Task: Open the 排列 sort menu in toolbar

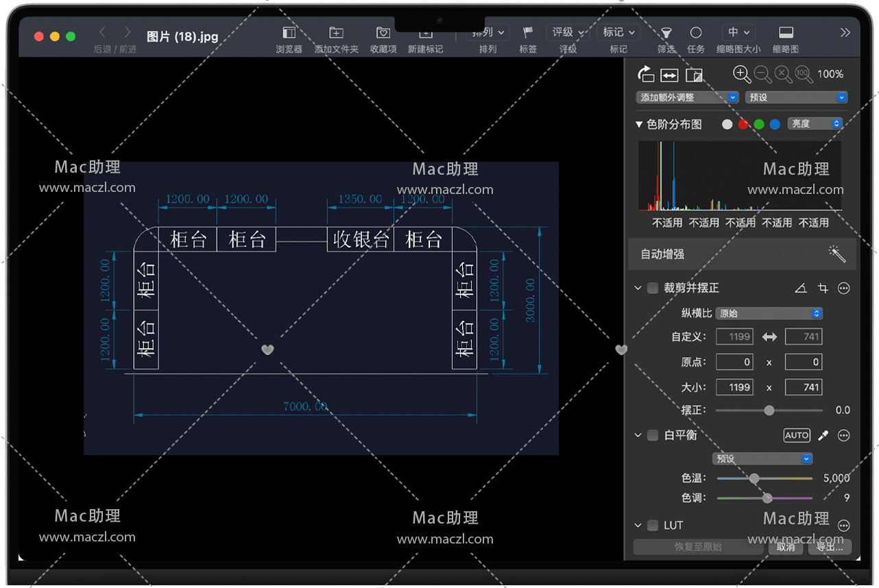Action: (x=488, y=32)
